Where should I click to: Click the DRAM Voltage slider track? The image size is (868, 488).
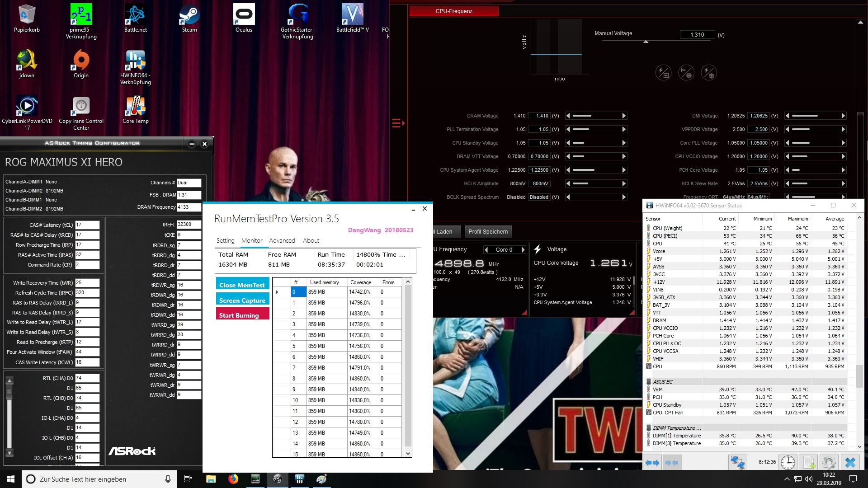coord(596,116)
